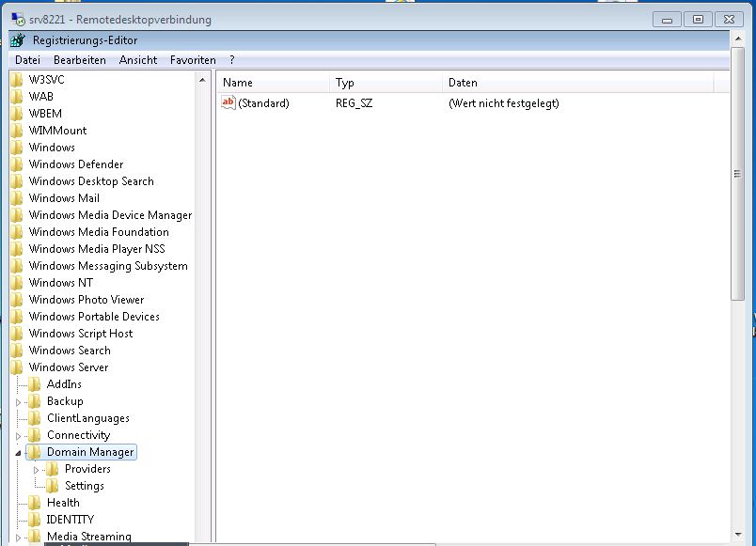Click the WIMMount folder icon
756x546 pixels.
16,130
